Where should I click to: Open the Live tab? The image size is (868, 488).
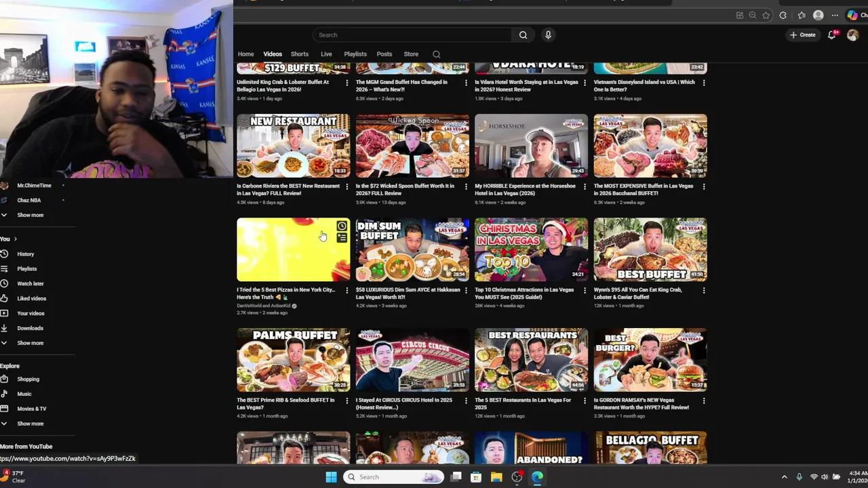pos(326,54)
